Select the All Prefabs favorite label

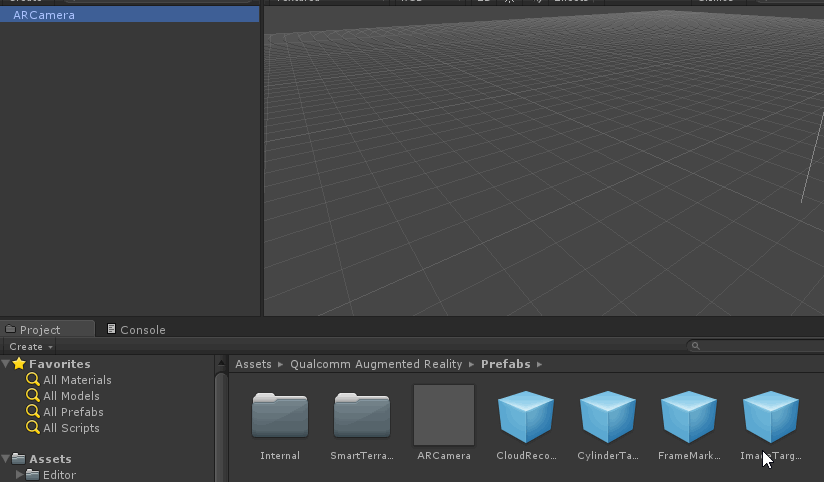(73, 412)
